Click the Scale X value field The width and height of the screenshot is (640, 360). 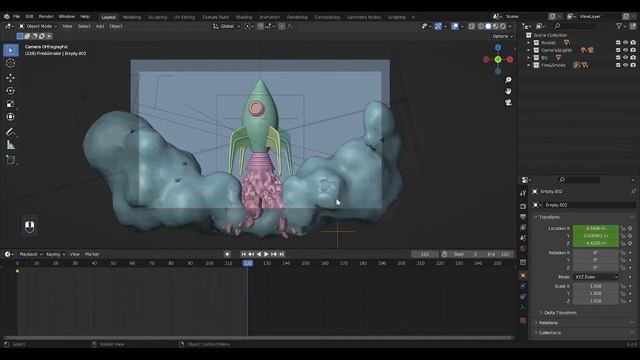point(596,287)
